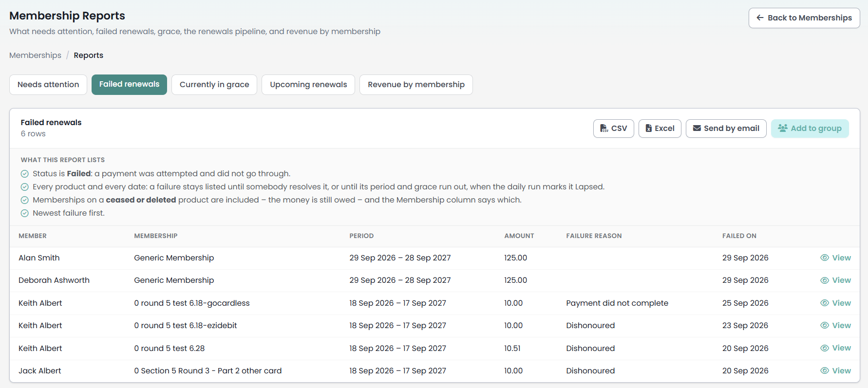Click '0 round 5 test 6.18-ezidebit' membership

point(186,326)
